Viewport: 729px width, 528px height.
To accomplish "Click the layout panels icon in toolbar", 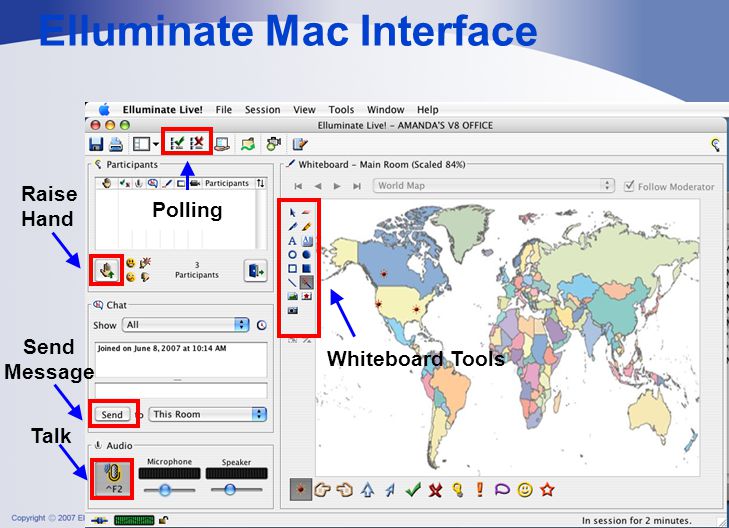I will click(141, 144).
